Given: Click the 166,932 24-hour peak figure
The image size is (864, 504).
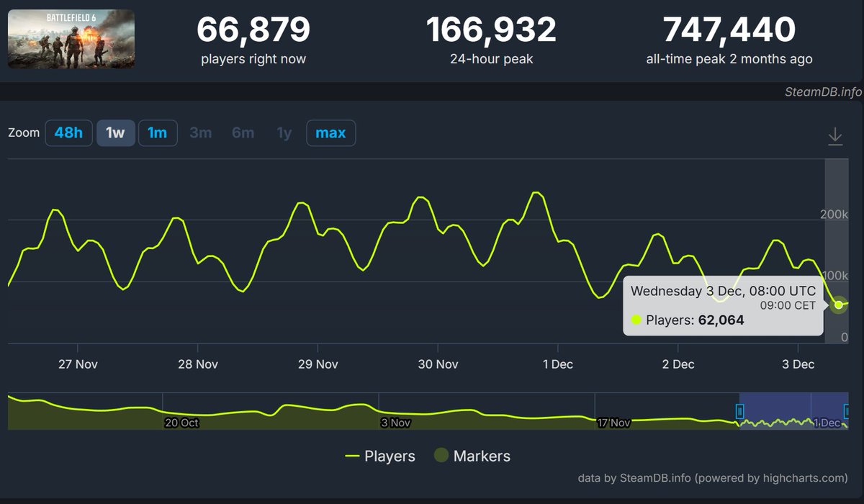Looking at the screenshot, I should click(492, 30).
